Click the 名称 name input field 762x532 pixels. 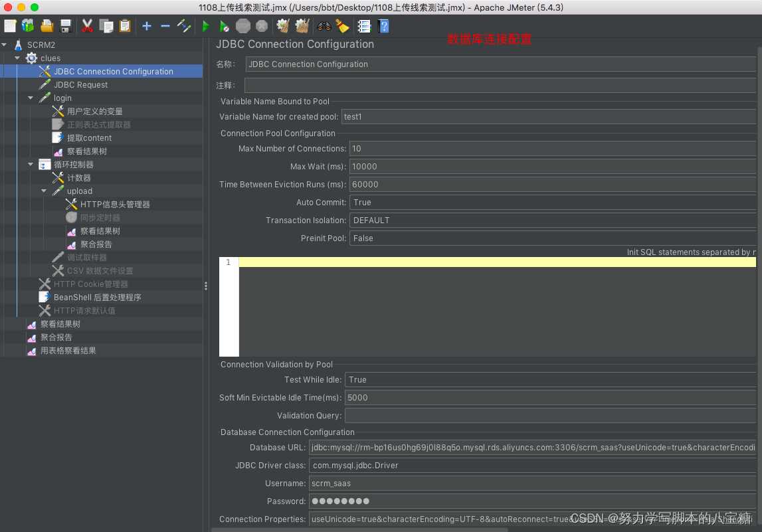pos(500,64)
